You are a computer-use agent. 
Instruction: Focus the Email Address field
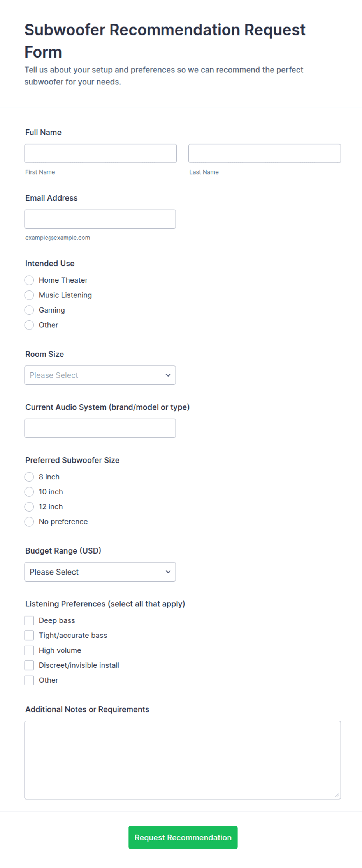(x=100, y=219)
